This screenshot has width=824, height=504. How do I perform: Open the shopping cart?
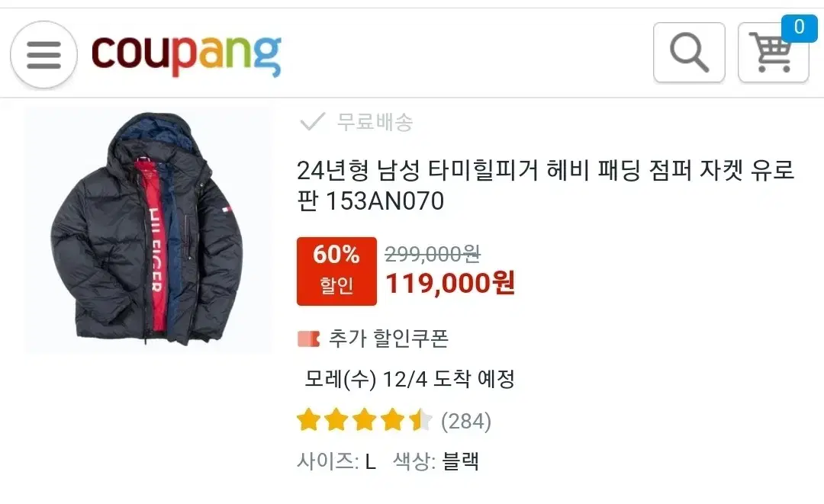pos(773,53)
